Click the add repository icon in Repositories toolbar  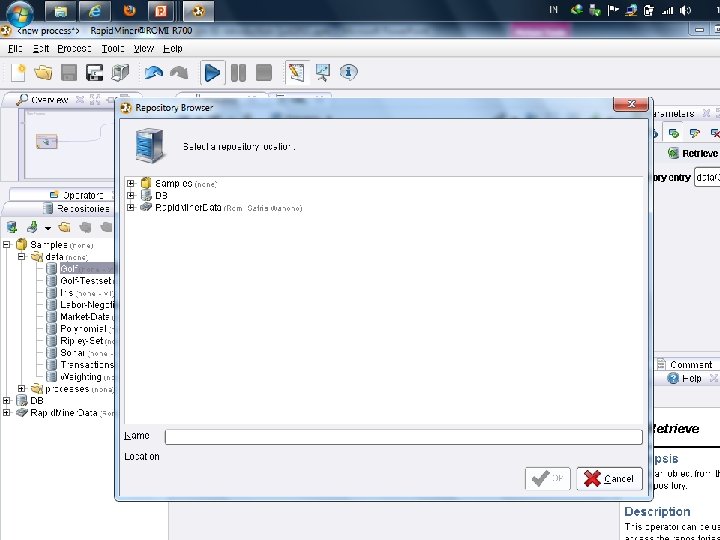[x=12, y=227]
